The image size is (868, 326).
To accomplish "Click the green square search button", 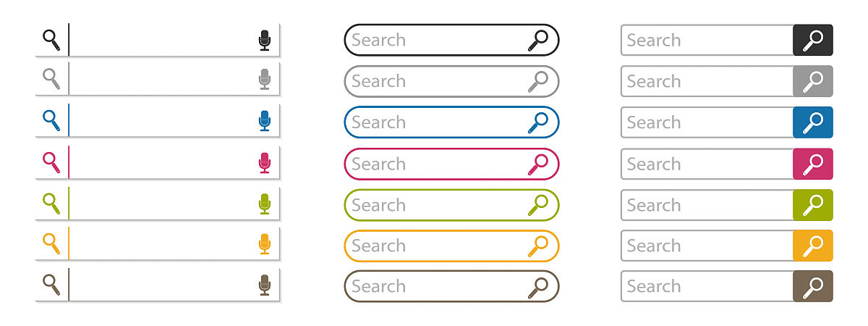I will [813, 205].
